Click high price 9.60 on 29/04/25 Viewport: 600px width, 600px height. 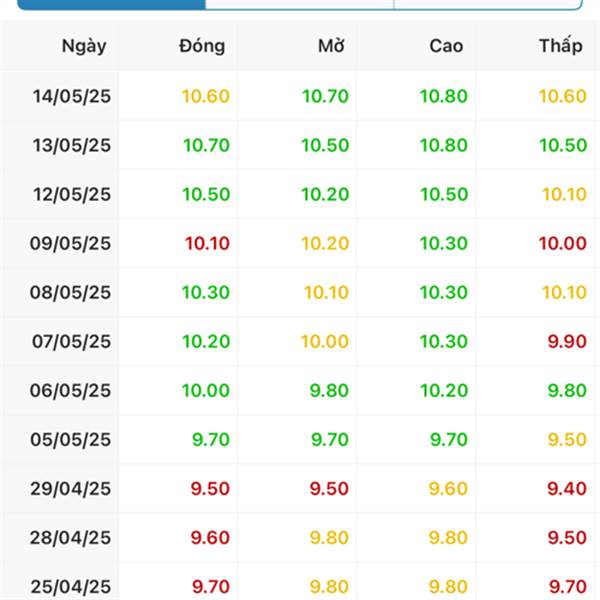[x=448, y=489]
